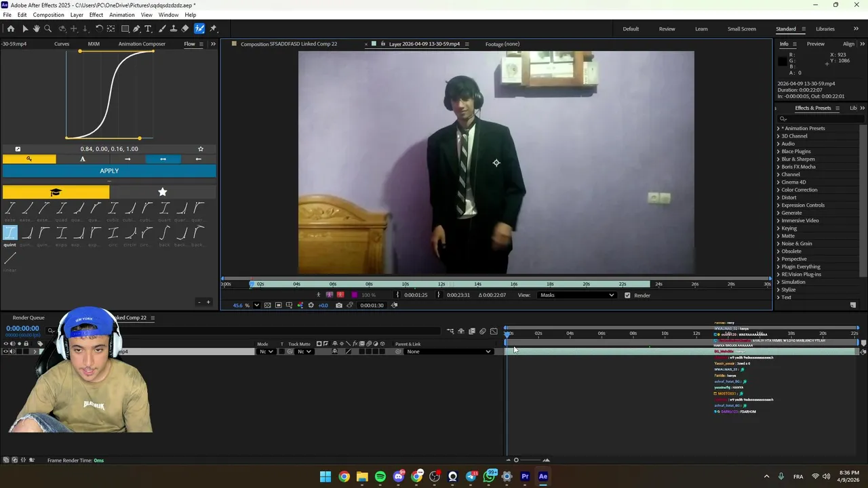868x488 pixels.
Task: Click the Flow right arrow button
Action: [x=127, y=159]
